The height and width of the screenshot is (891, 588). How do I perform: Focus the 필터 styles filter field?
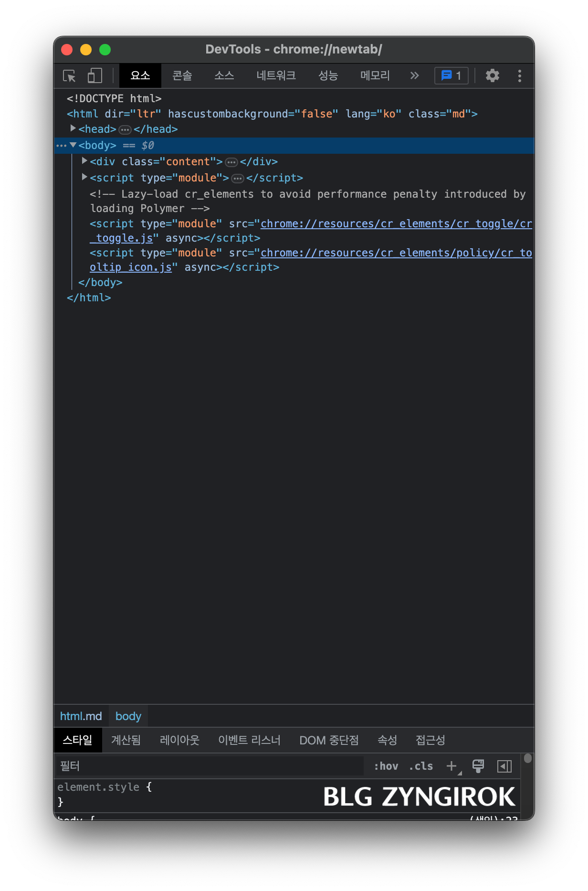pos(210,766)
